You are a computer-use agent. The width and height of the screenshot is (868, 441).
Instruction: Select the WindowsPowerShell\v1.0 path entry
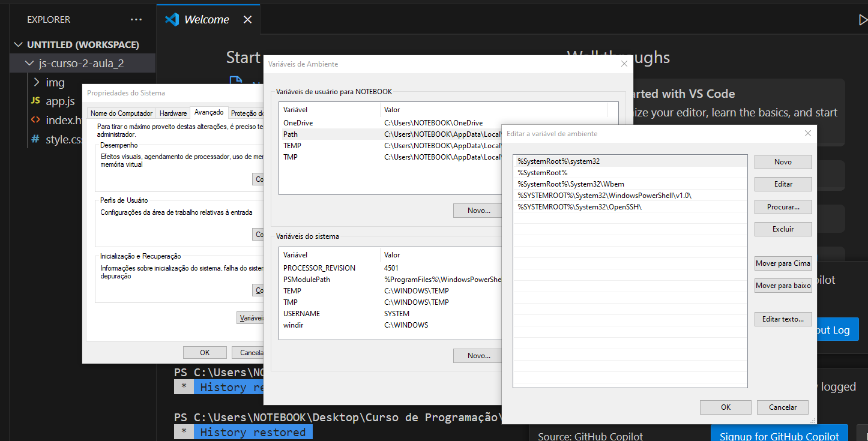coord(630,196)
